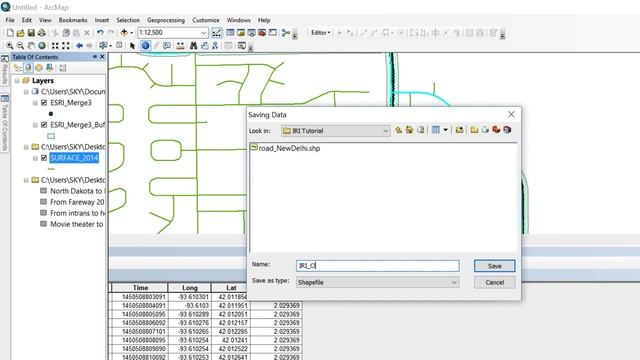
Task: Open the Selection menu
Action: click(128, 20)
